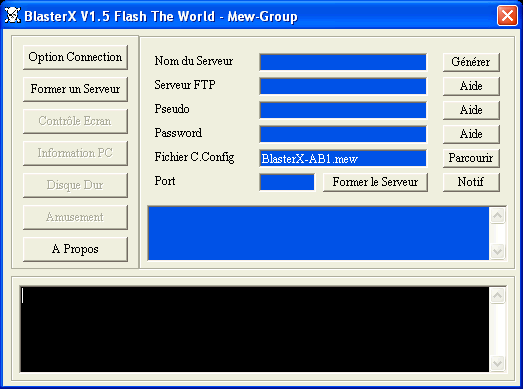The height and width of the screenshot is (389, 523).
Task: Click the Amusement button
Action: tap(75, 217)
